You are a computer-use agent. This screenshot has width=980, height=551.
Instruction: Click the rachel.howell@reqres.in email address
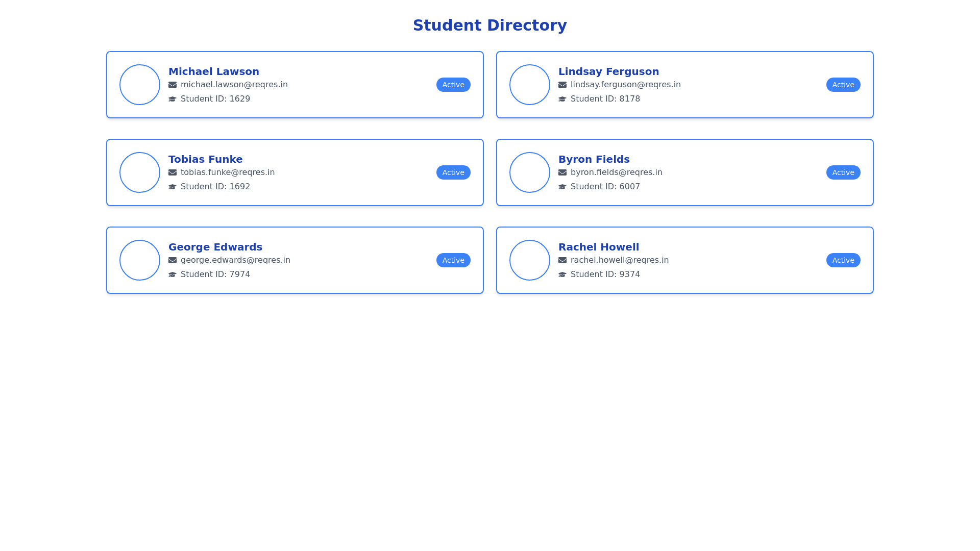coord(619,260)
